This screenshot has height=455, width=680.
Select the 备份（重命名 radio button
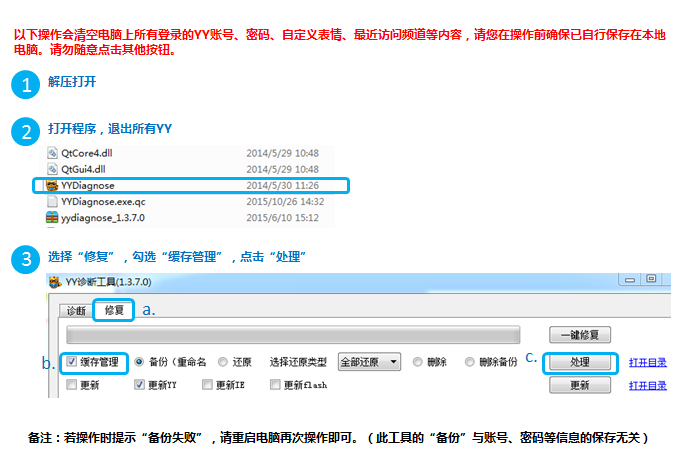[x=139, y=362]
